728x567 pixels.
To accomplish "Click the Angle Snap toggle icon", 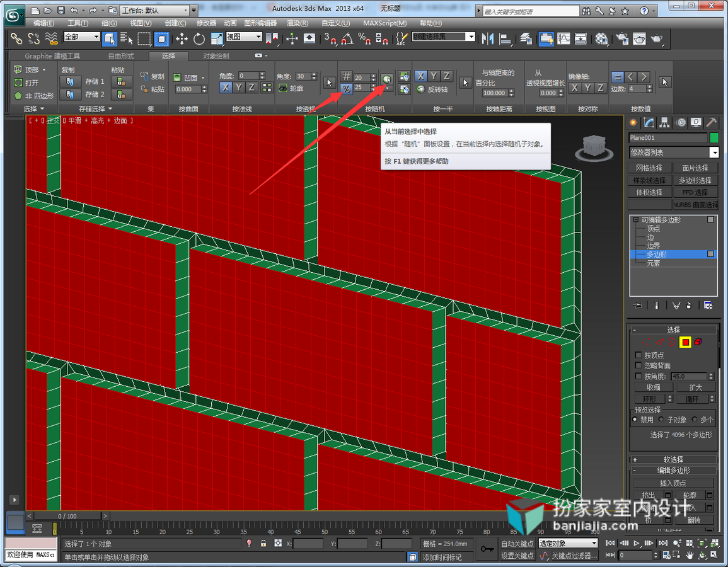I will [347, 39].
